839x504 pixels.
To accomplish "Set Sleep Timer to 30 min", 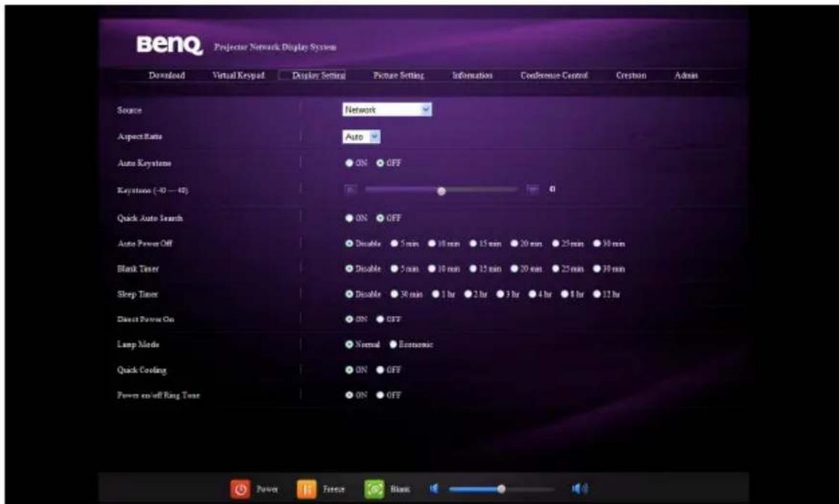I will [394, 294].
